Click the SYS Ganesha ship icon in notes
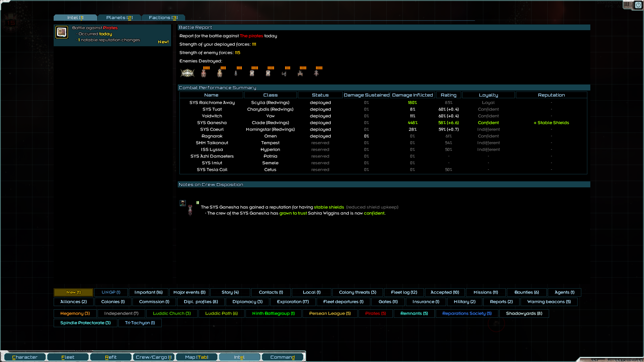The image size is (644, 362). tap(190, 210)
